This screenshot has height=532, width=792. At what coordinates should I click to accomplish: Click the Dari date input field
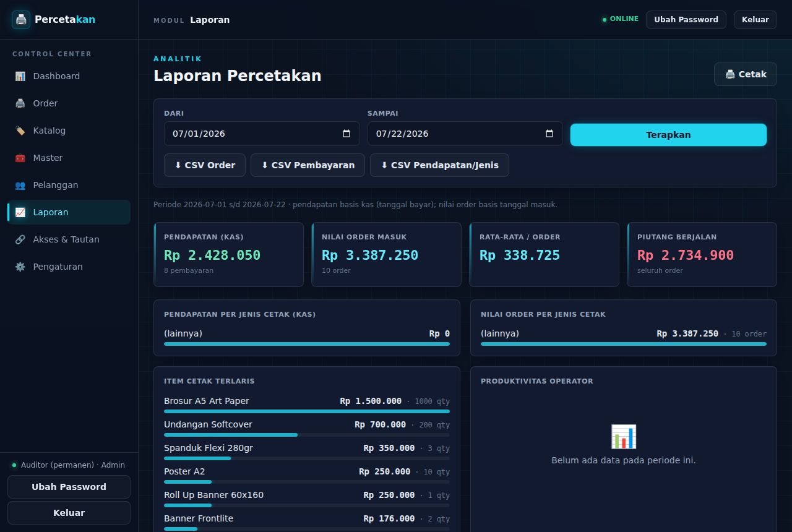click(x=262, y=134)
